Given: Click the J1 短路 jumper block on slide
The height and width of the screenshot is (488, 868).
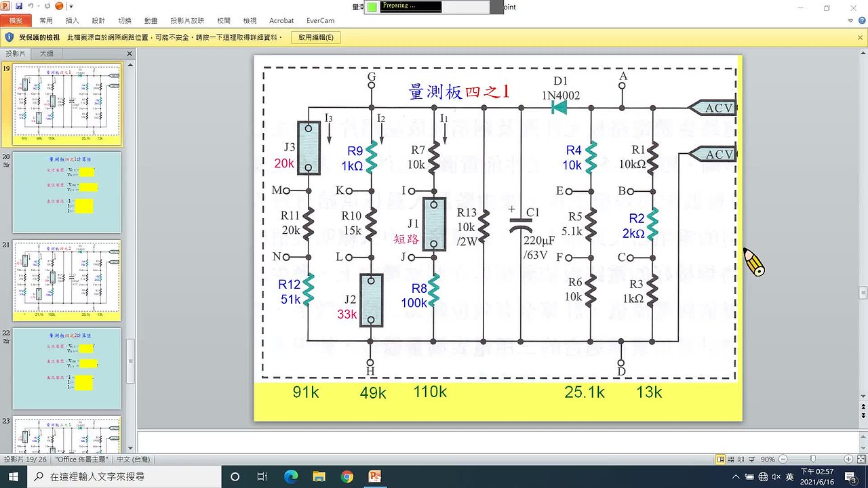Looking at the screenshot, I should coord(433,224).
